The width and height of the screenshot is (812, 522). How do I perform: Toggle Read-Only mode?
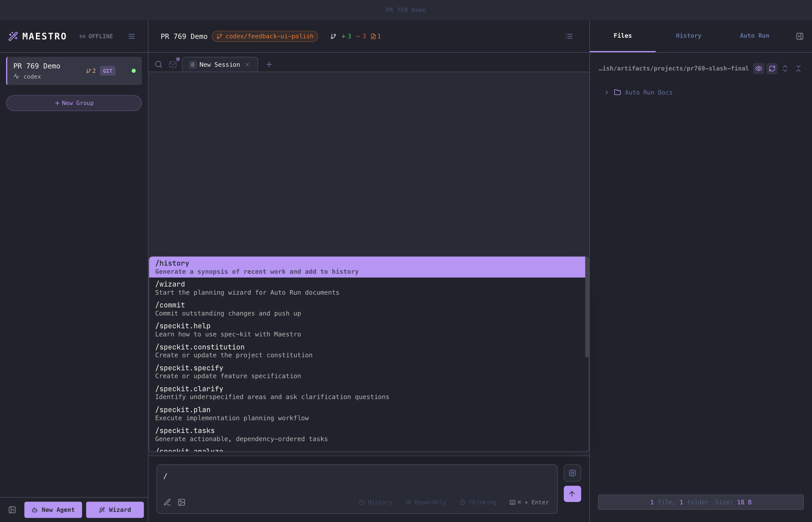pyautogui.click(x=426, y=502)
